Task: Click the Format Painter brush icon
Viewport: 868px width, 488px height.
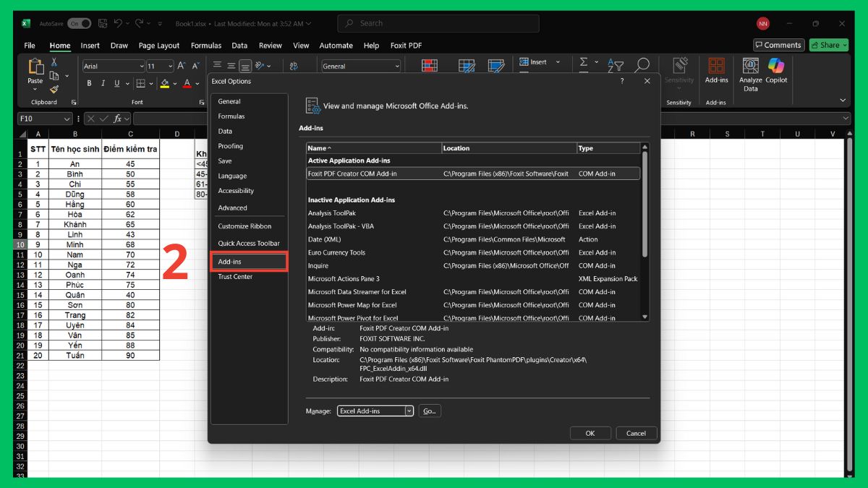Action: pos(54,90)
